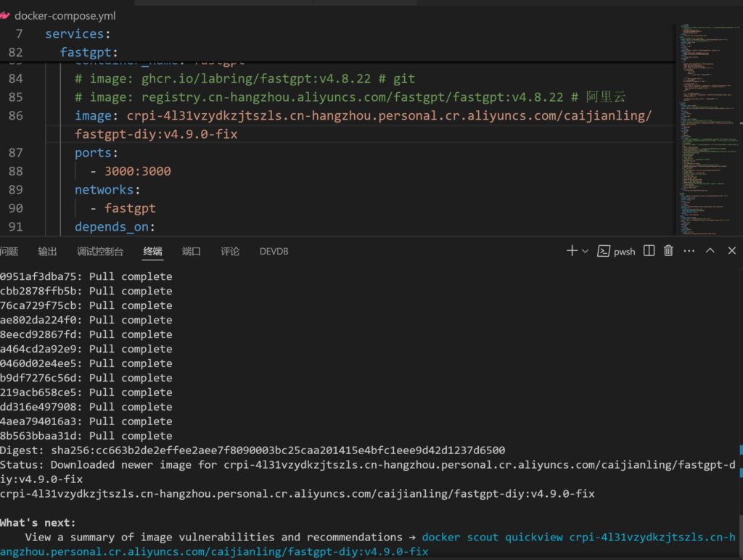Switch to the 评论 tab
Screen dimensions: 743x560
pyautogui.click(x=230, y=251)
